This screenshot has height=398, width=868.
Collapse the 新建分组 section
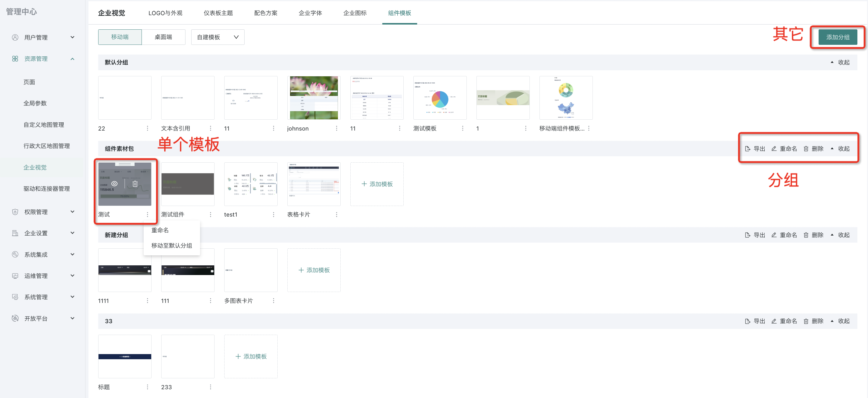point(840,235)
